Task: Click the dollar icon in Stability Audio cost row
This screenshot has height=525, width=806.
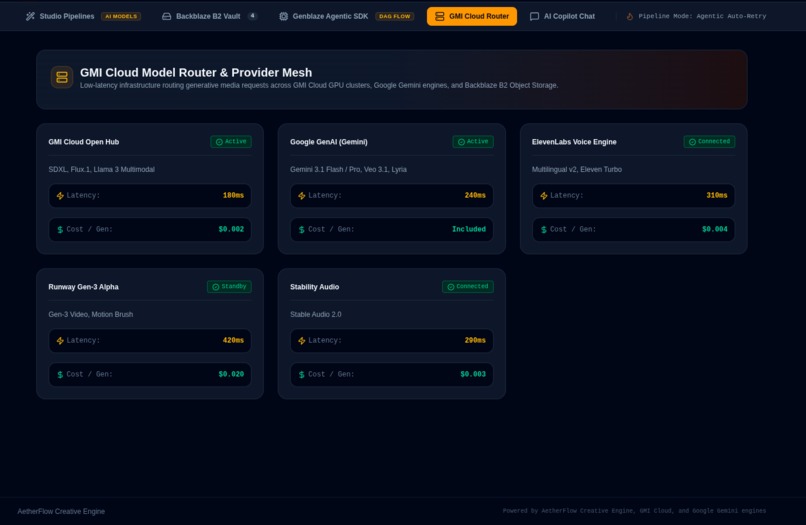Action: tap(302, 375)
